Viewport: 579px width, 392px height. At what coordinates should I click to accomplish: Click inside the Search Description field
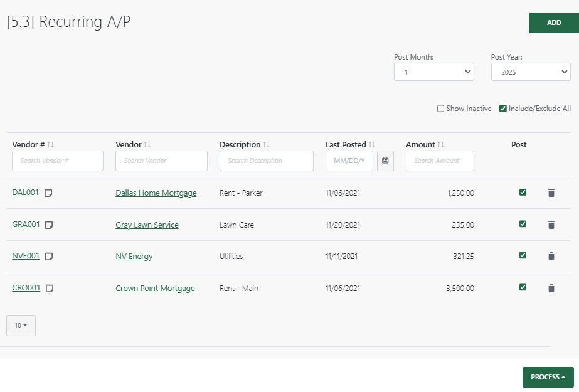coord(266,161)
